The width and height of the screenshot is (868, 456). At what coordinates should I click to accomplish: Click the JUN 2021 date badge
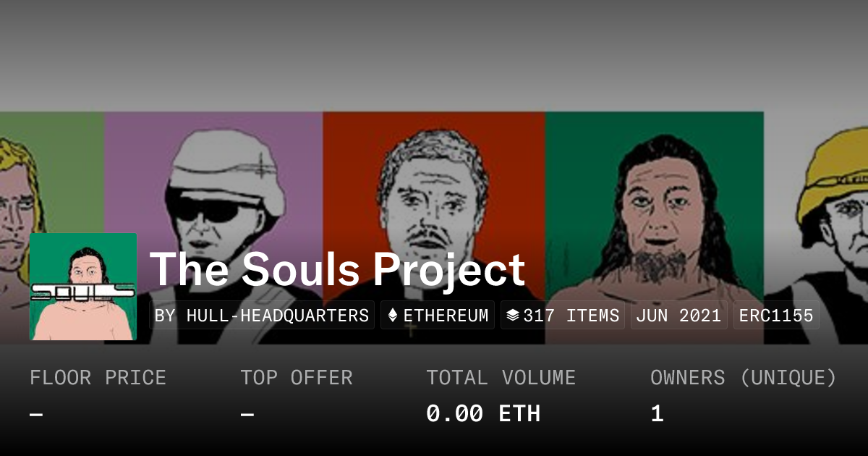(678, 316)
